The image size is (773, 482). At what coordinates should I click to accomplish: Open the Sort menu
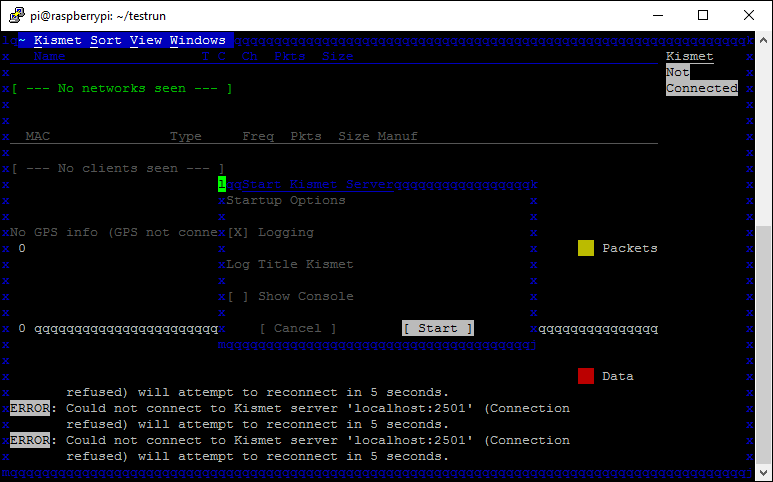pos(105,40)
